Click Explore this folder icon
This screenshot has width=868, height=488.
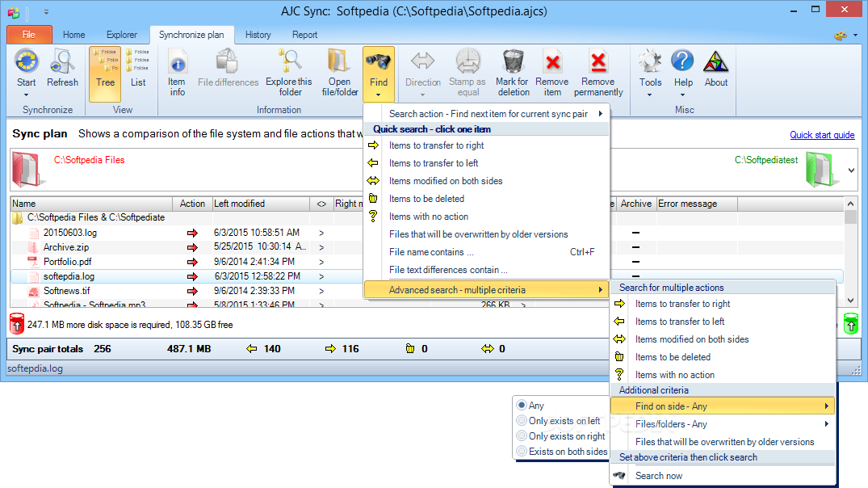coord(289,61)
